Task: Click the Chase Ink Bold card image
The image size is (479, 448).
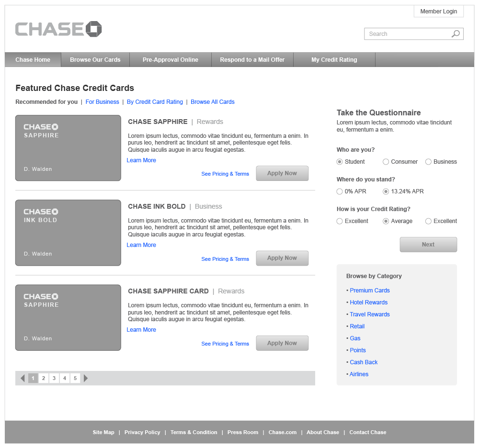Action: coord(68,233)
